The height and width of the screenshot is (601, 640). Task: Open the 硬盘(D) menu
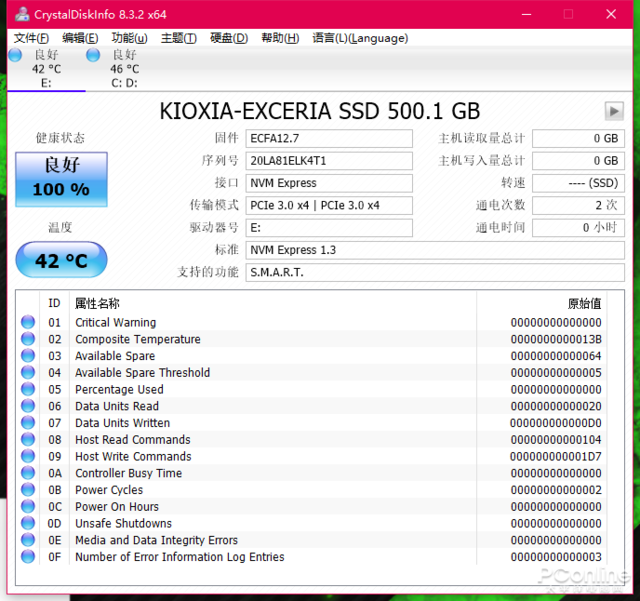coord(229,38)
